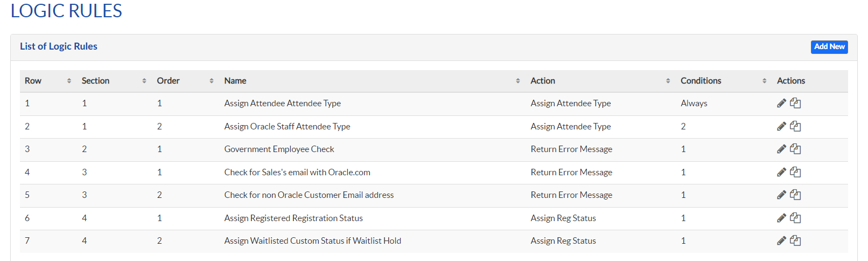Click the List of Logic Rules heading
The width and height of the screenshot is (868, 261).
[59, 46]
